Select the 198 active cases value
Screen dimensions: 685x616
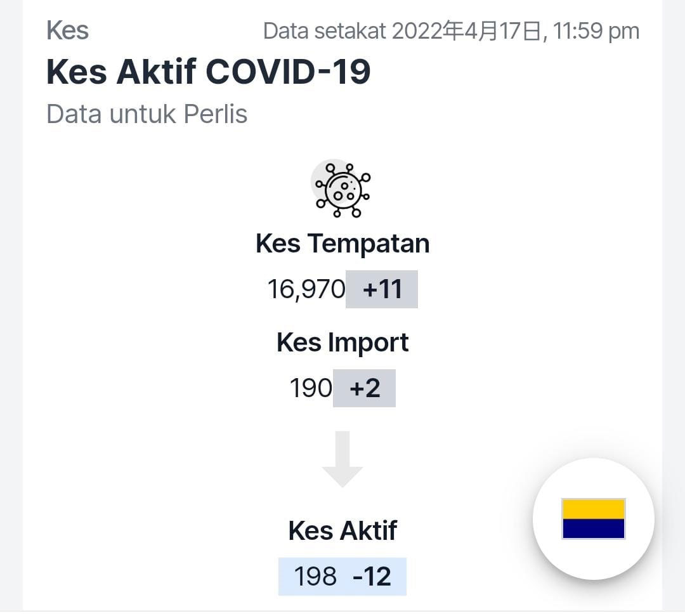pyautogui.click(x=315, y=576)
